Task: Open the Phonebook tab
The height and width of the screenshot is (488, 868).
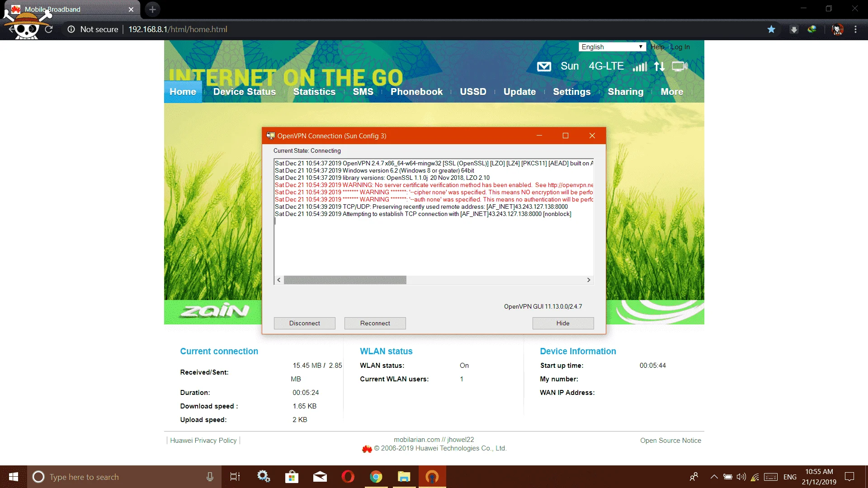Action: (x=417, y=92)
